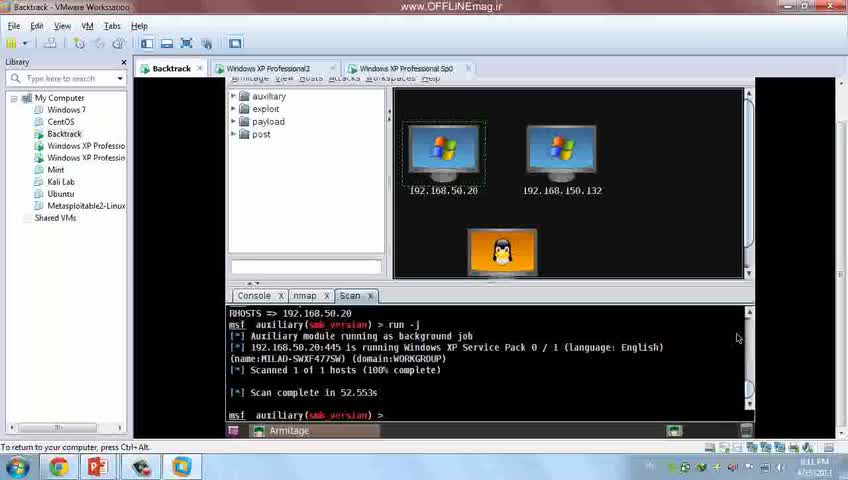The image size is (848, 480).
Task: Take a snapshot of this virtual machine
Action: [79, 43]
